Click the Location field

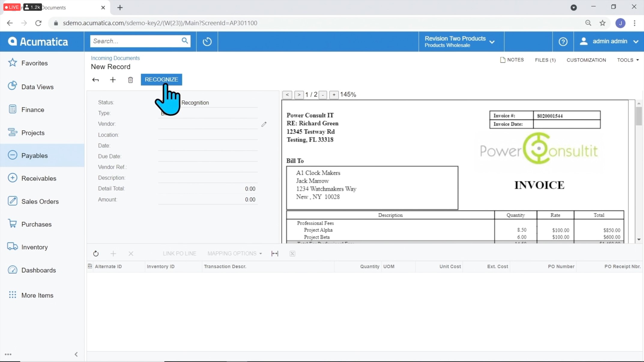click(208, 135)
